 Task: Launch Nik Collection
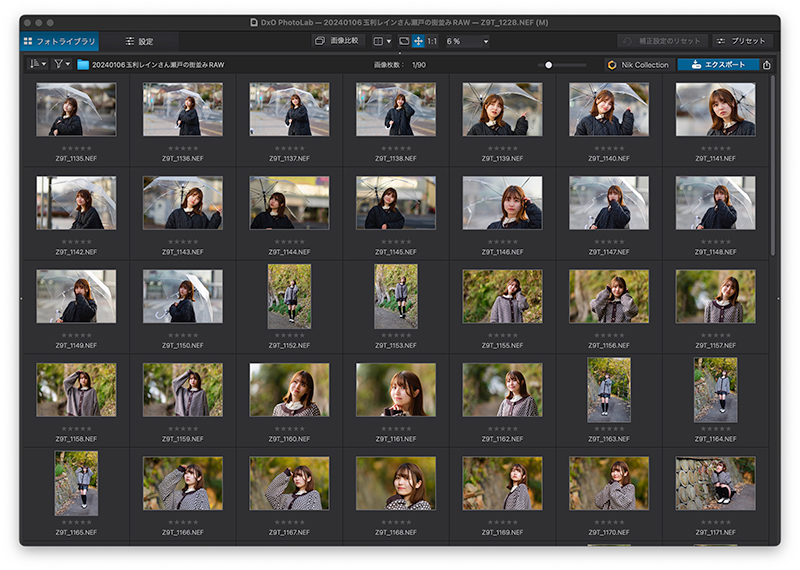(639, 65)
